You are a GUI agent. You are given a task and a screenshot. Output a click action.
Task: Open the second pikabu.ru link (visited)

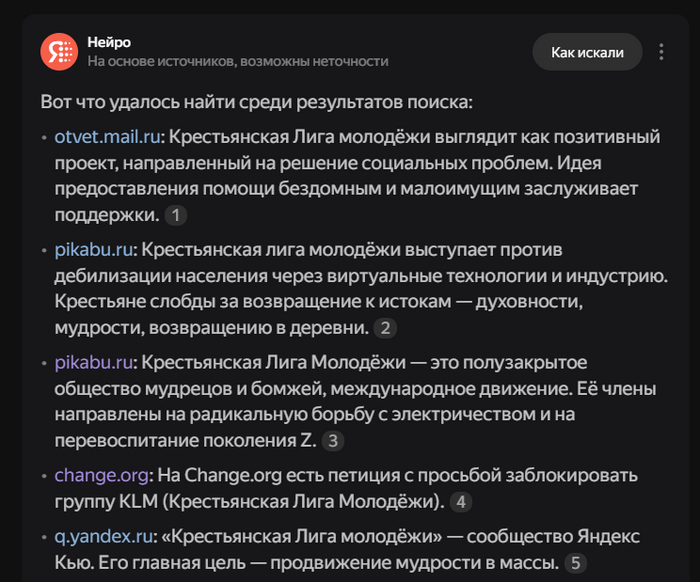tap(94, 362)
